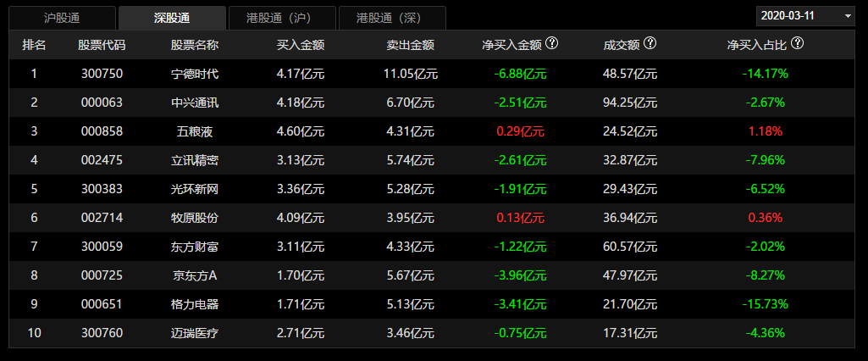The height and width of the screenshot is (361, 868).
Task: Click red net buy 0.13亿元
Action: pyautogui.click(x=520, y=218)
